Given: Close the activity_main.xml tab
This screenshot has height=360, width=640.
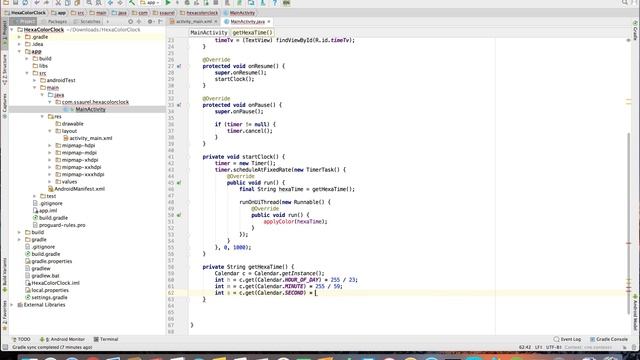Looking at the screenshot, I should point(216,22).
